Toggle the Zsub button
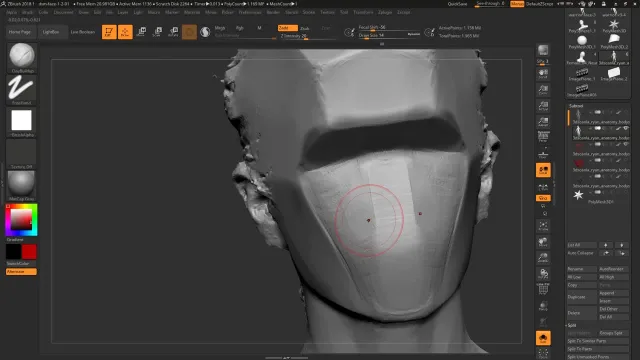 (x=305, y=28)
